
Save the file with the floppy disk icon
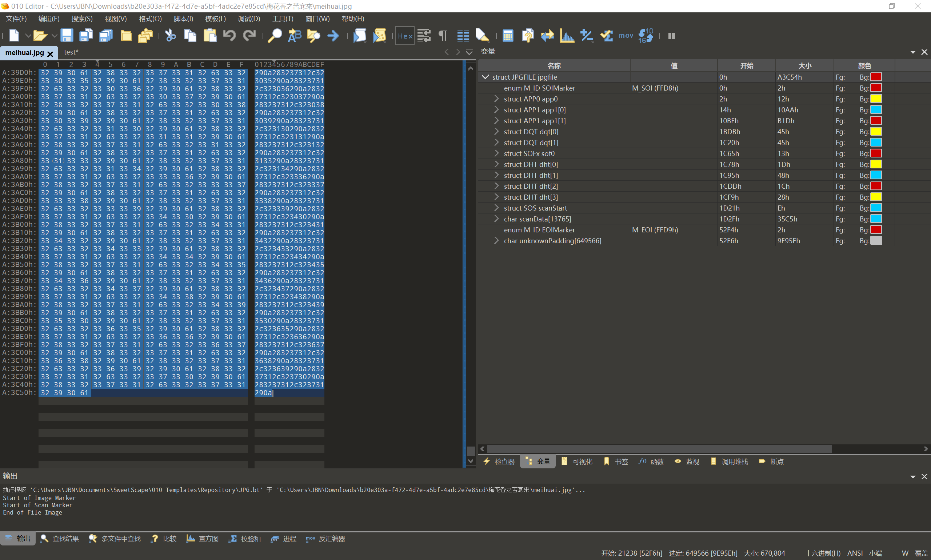pos(67,36)
